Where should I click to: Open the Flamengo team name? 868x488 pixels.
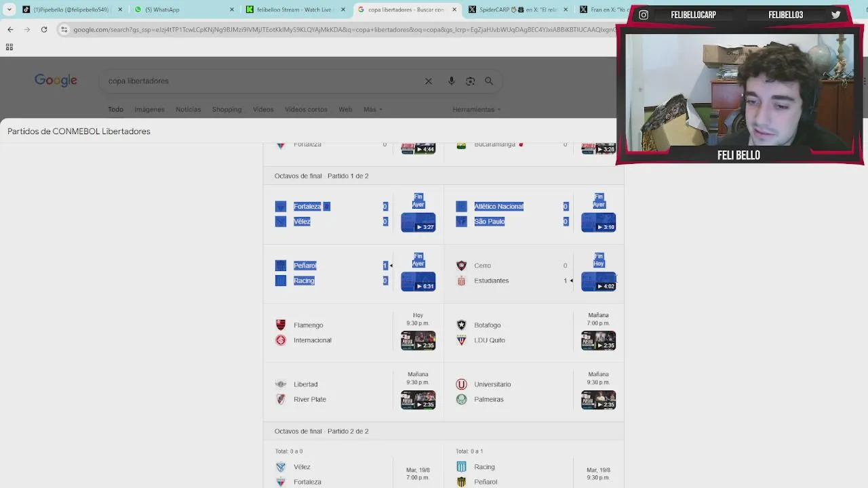[308, 325]
